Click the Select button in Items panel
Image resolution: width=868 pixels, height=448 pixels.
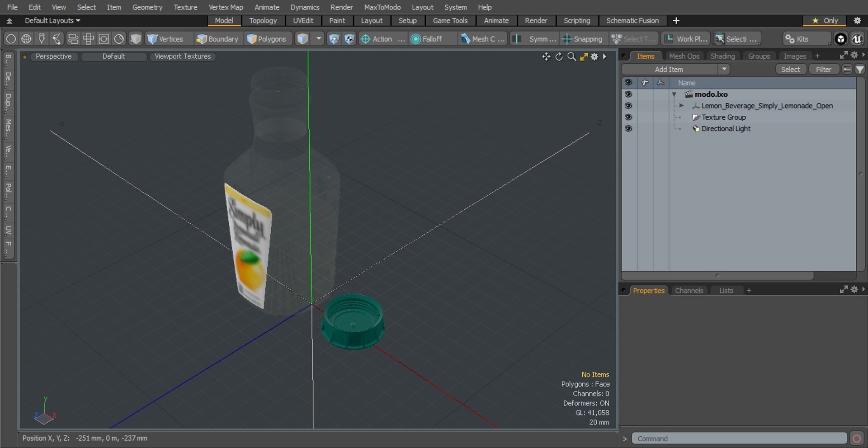point(790,69)
